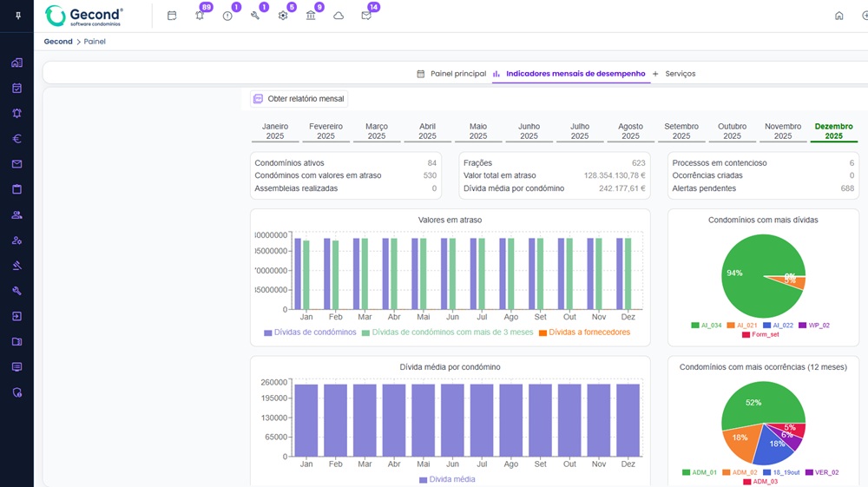Viewport: 868px width, 487px height.
Task: Click the home icon at top right
Action: tap(838, 16)
